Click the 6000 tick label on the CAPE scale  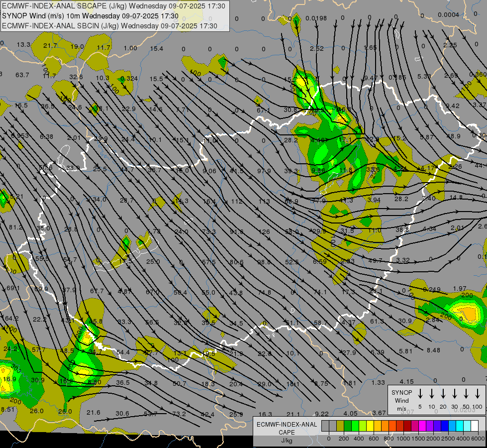point(479,439)
